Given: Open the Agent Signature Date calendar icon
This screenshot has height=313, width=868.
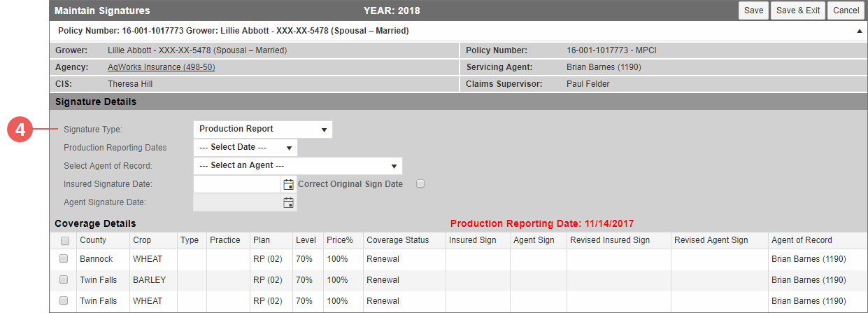Looking at the screenshot, I should [x=288, y=202].
